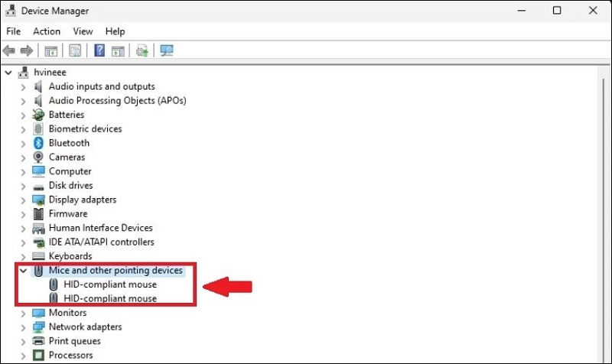Image resolution: width=612 pixels, height=364 pixels.
Task: Click Show/Hide Console Tree toolbar icon
Action: [50, 50]
